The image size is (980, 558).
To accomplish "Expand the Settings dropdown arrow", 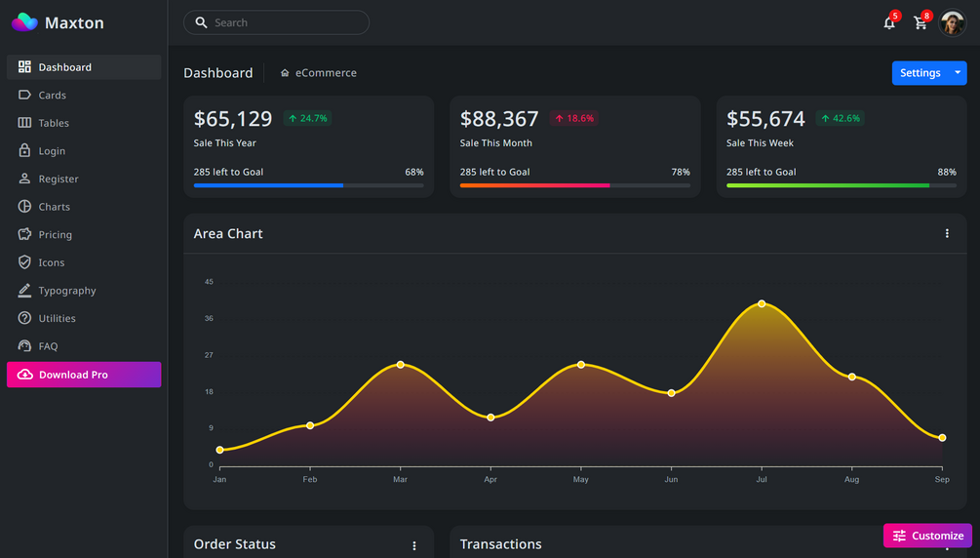I will point(958,72).
